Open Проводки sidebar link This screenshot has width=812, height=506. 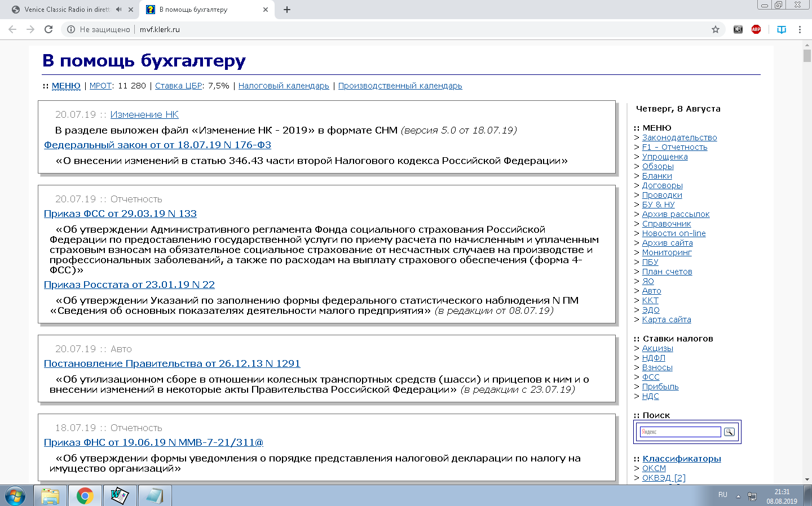pyautogui.click(x=662, y=195)
